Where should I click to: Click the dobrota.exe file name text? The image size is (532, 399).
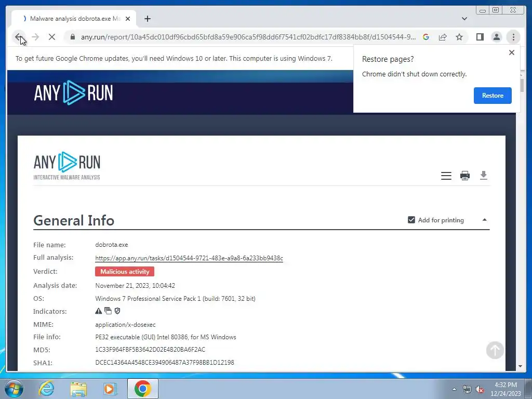(112, 245)
